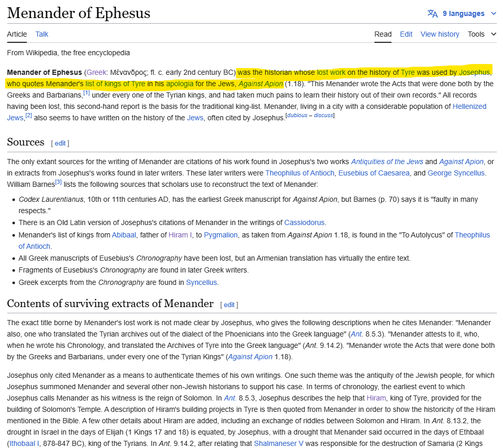Edit the Contents of surviving extracts section
503x448 pixels.
pos(229,305)
